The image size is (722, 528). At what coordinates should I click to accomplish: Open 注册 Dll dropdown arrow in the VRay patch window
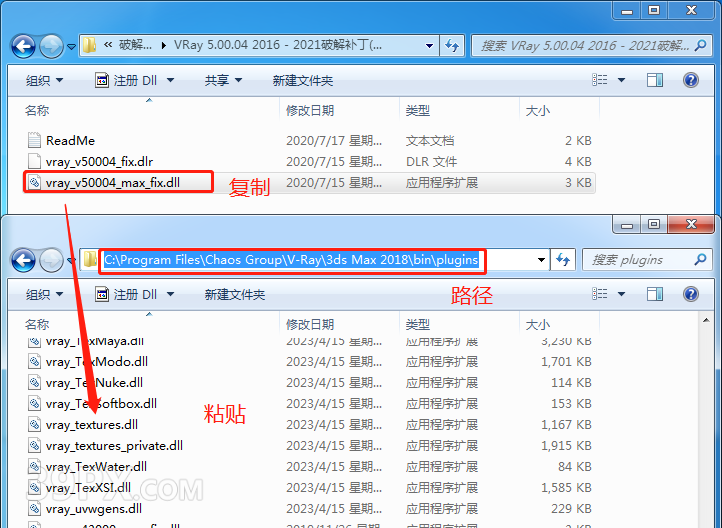pos(170,81)
